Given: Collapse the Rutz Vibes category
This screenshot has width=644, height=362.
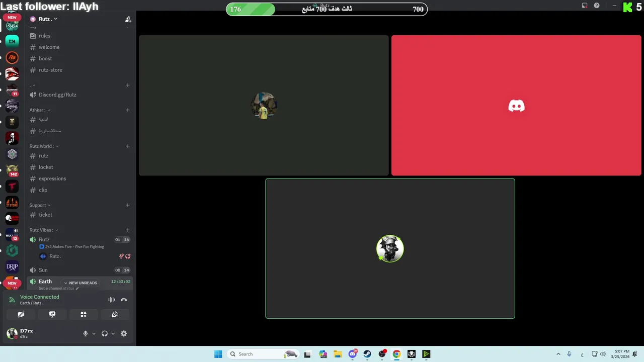Looking at the screenshot, I should [x=44, y=230].
